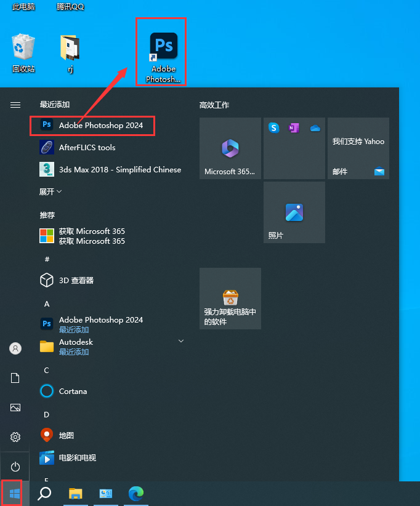The image size is (420, 506).
Task: Open Adobe Photoshop desktop shortcut
Action: coord(163,51)
